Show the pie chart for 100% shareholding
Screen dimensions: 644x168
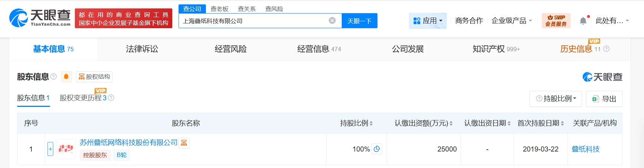coord(377,149)
